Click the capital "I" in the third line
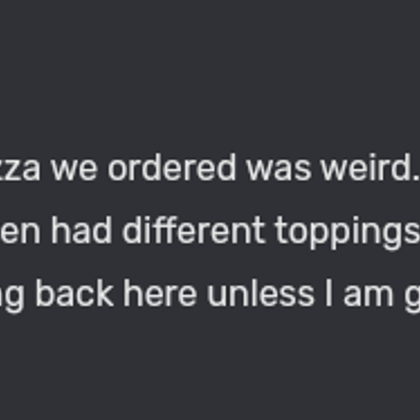420x420 pixels. click(x=329, y=294)
